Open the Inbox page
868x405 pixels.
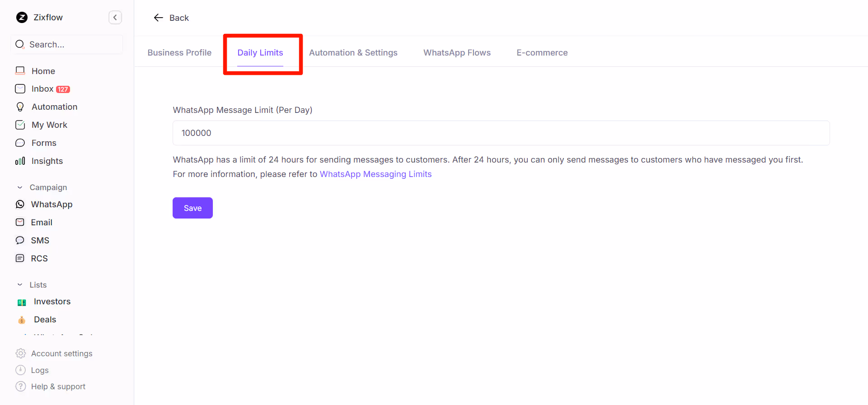(x=42, y=89)
